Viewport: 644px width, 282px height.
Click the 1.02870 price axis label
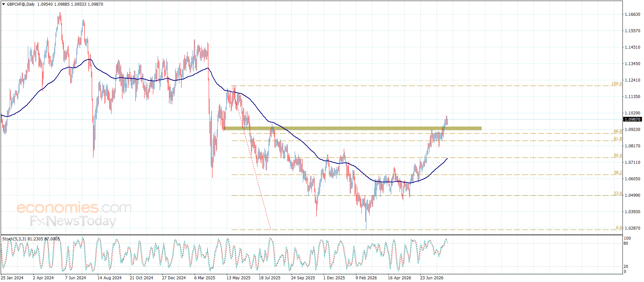coord(632,228)
